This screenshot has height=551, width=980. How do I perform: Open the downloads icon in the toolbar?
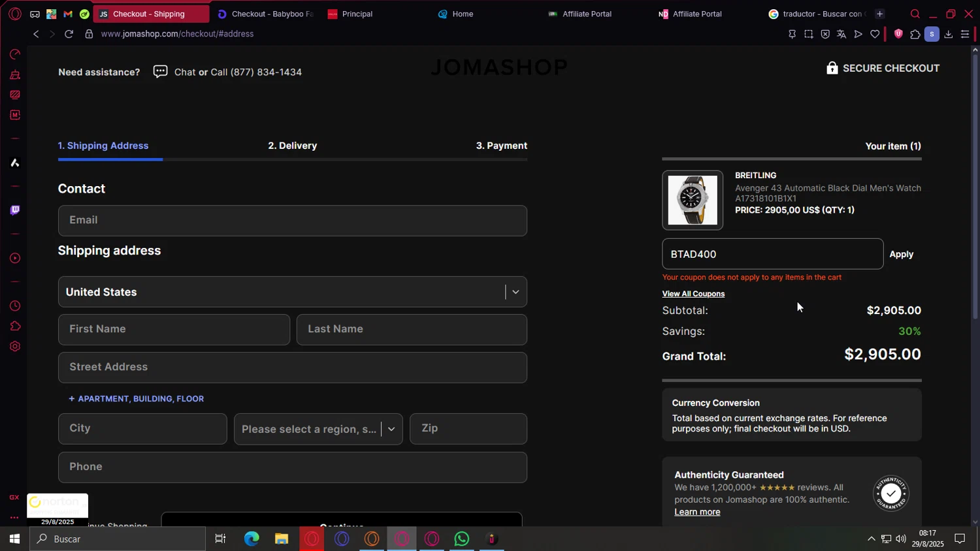[x=949, y=34]
